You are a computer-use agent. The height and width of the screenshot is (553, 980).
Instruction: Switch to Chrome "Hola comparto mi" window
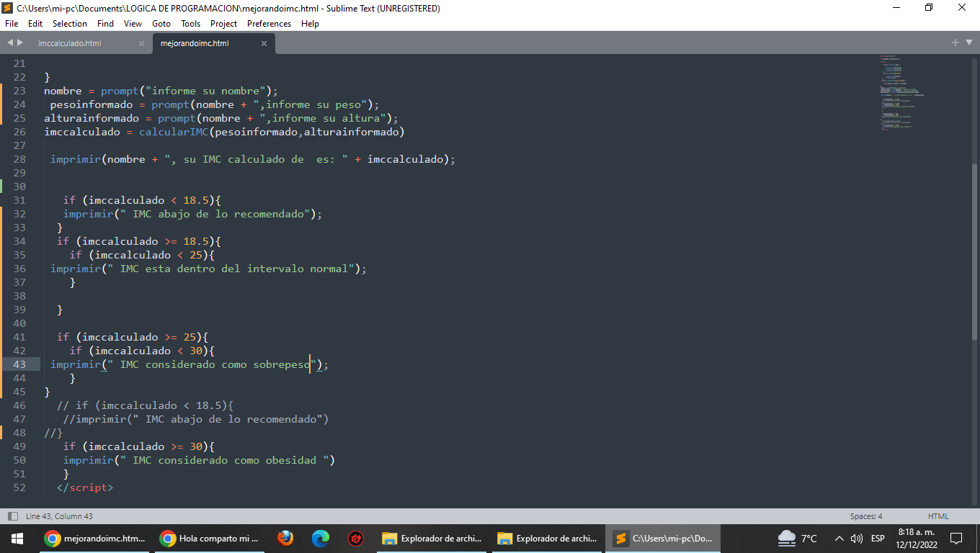(210, 539)
